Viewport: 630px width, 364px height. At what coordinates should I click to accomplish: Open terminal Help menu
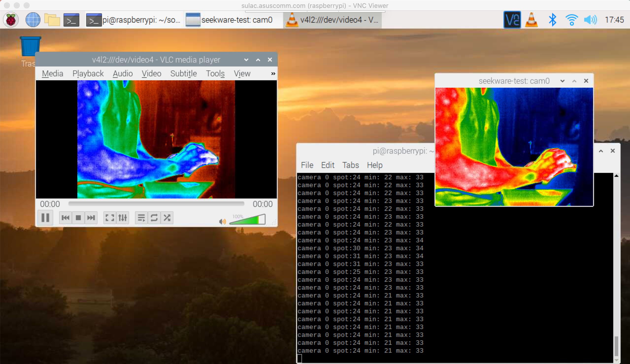point(375,165)
